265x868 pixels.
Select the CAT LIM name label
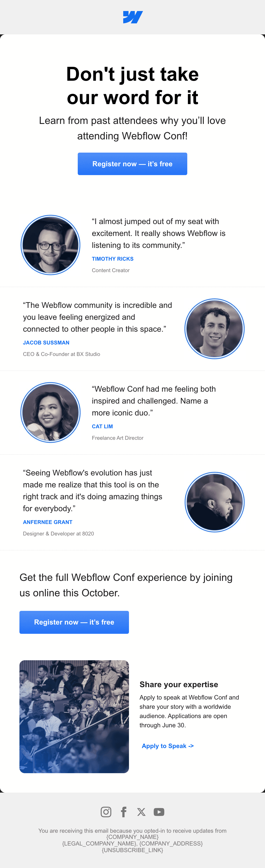point(102,426)
